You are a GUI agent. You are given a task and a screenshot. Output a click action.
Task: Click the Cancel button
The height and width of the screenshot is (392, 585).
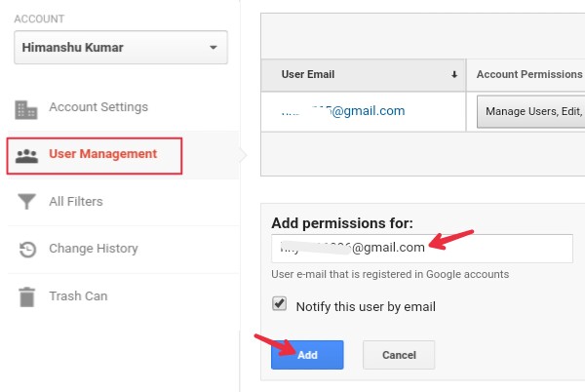click(x=399, y=355)
